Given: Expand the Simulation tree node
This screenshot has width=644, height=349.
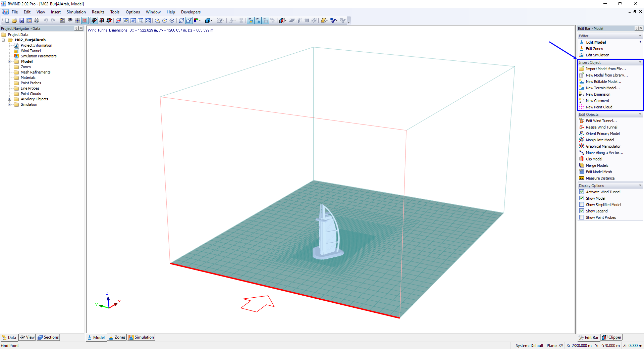Looking at the screenshot, I should tap(10, 104).
